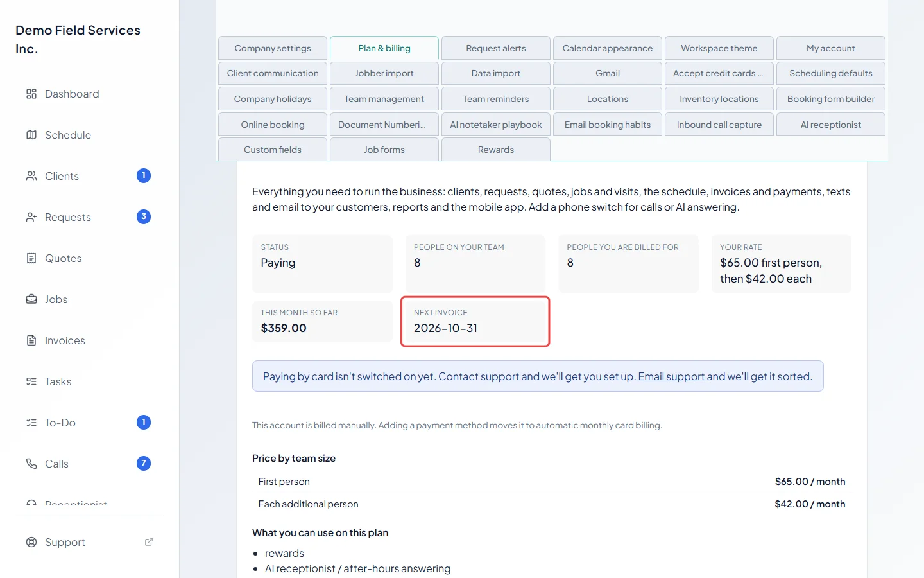Screen dimensions: 924x578
Task: Open the My account tab
Action: [831, 48]
